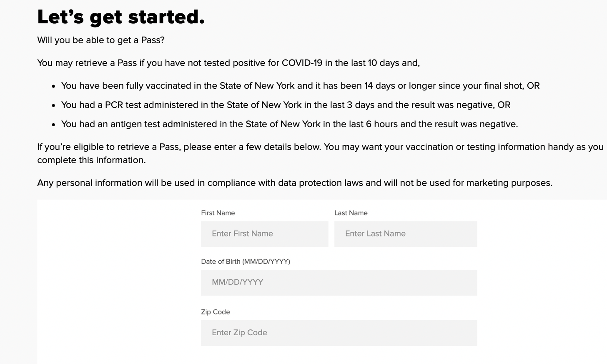
Task: Click the Last Name label above the field
Action: tap(351, 213)
